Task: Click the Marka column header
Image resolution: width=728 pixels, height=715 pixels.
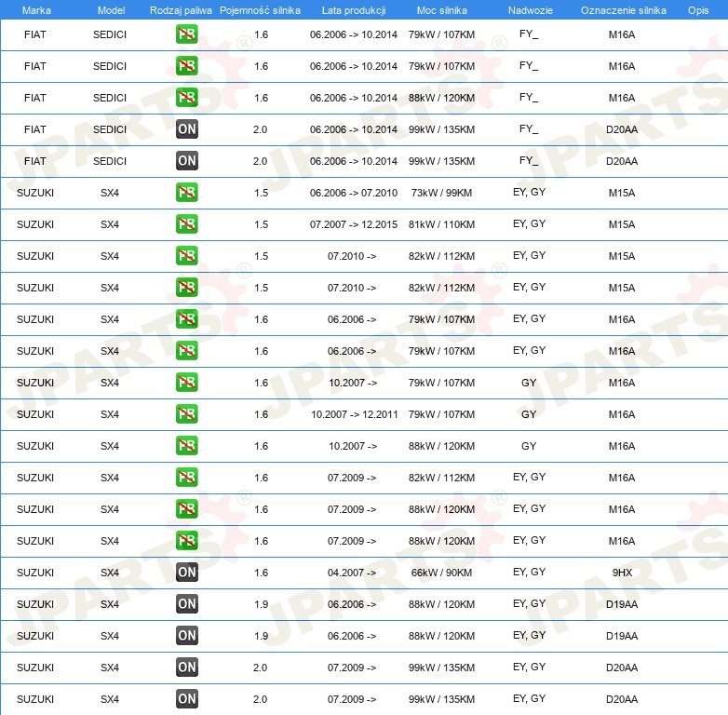Action: tap(36, 10)
